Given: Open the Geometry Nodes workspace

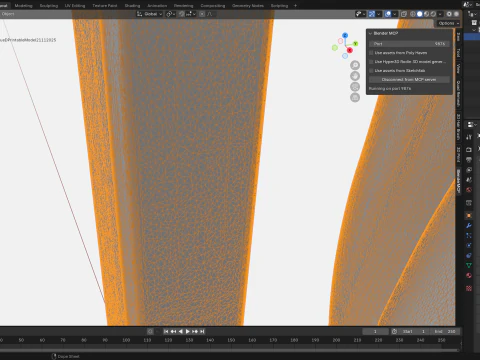Looking at the screenshot, I should coord(248,6).
